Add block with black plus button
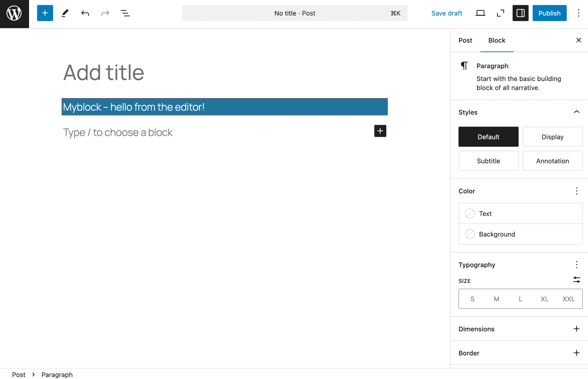Image resolution: width=588 pixels, height=379 pixels. pyautogui.click(x=380, y=131)
